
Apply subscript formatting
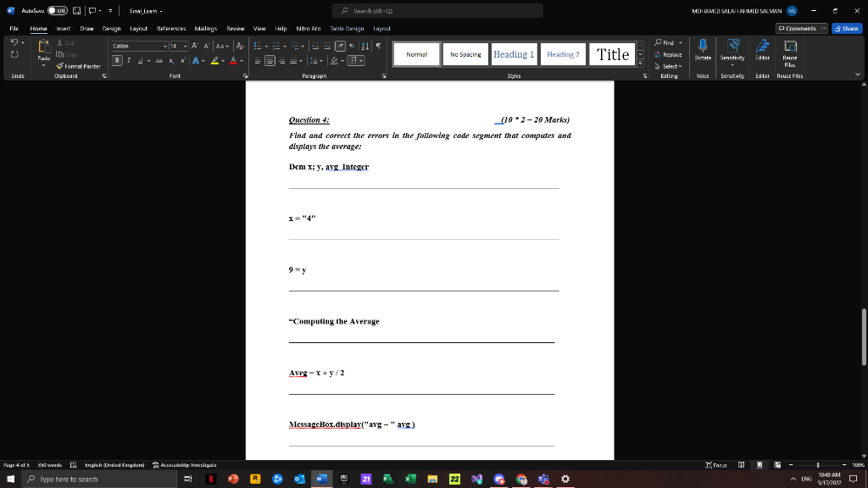[171, 61]
